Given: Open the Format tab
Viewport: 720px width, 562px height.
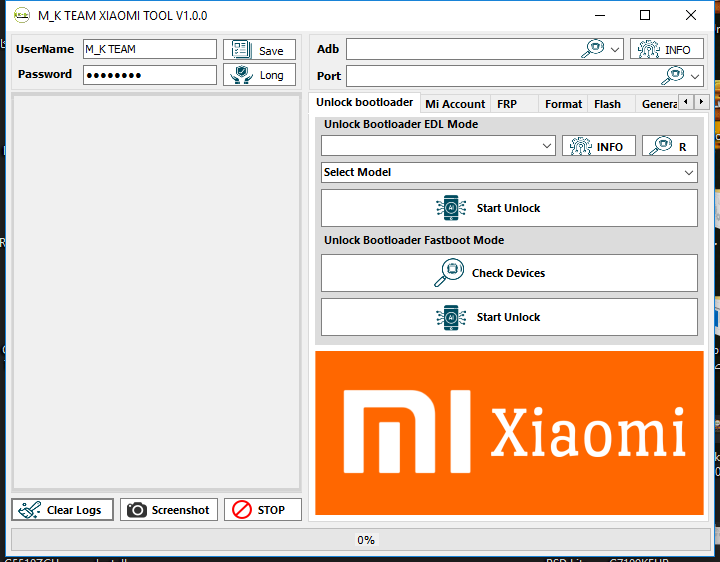Looking at the screenshot, I should 563,104.
